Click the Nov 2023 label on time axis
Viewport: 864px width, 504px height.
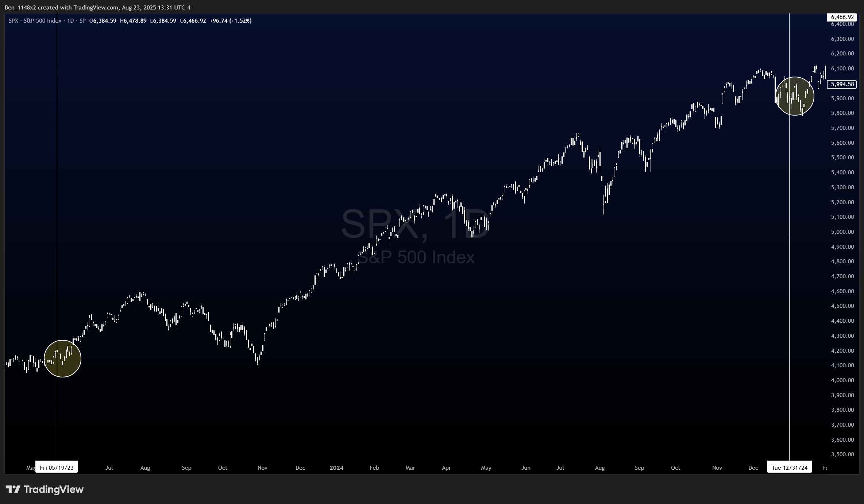pyautogui.click(x=262, y=468)
